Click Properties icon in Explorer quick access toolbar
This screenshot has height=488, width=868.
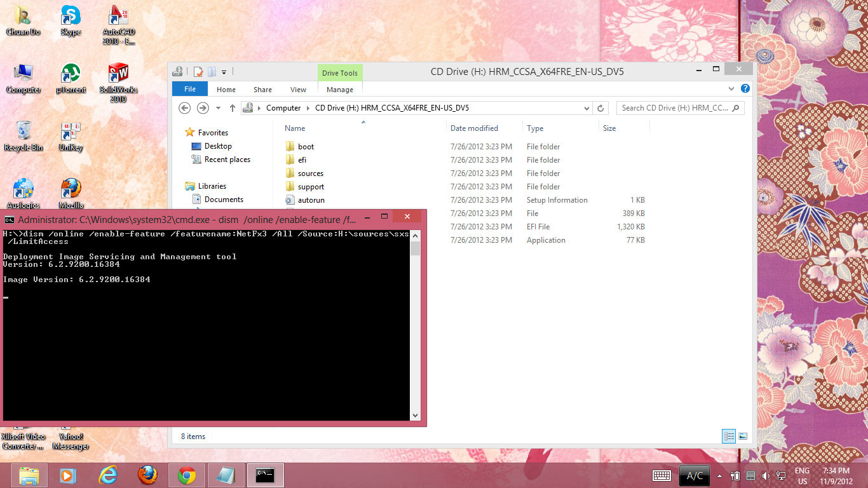(x=198, y=72)
